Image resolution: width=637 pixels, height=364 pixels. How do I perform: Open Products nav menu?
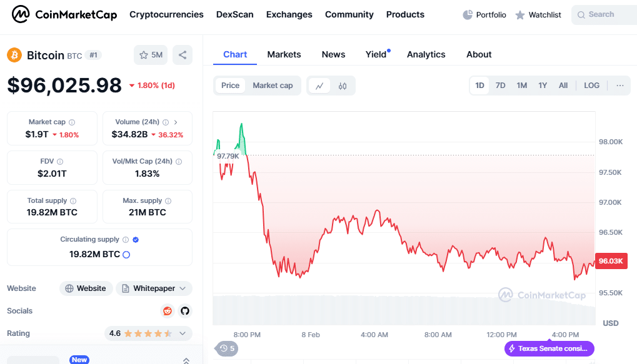point(406,14)
